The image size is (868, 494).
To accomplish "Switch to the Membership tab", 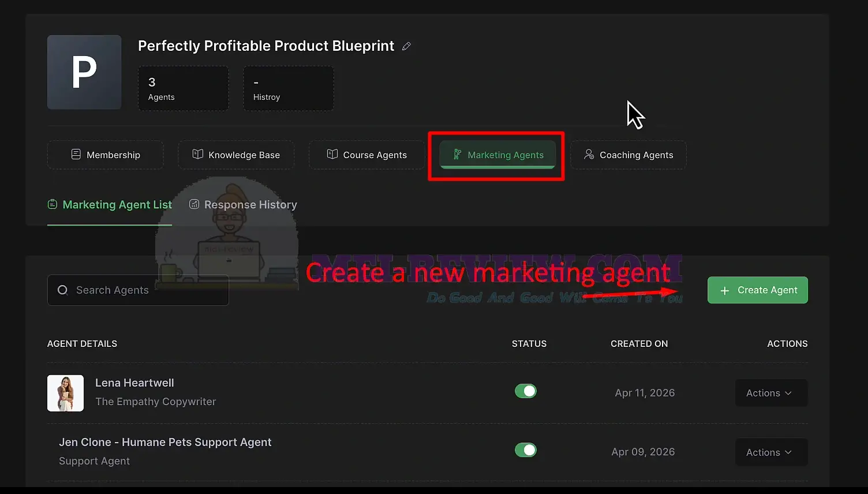I will 106,155.
